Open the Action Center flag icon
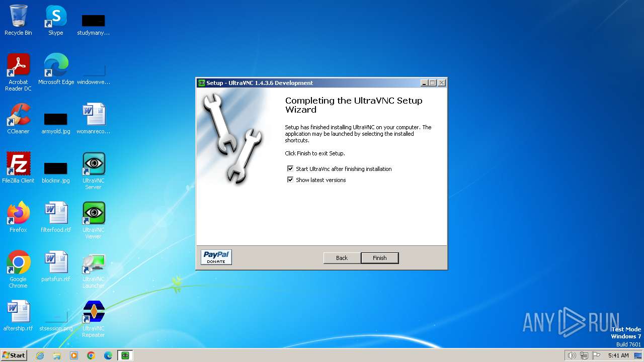 596,355
